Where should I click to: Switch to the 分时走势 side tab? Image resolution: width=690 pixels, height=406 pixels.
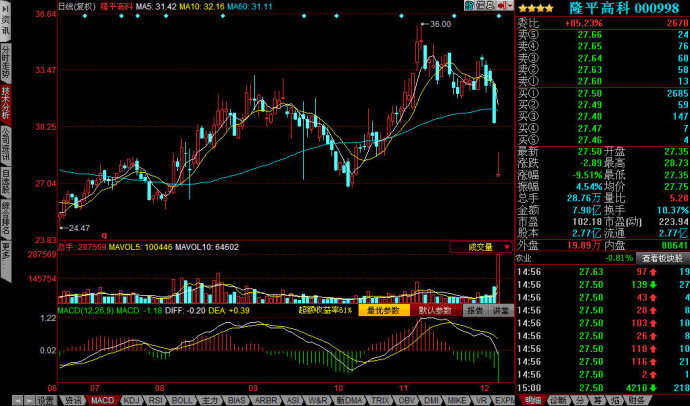tap(6, 62)
